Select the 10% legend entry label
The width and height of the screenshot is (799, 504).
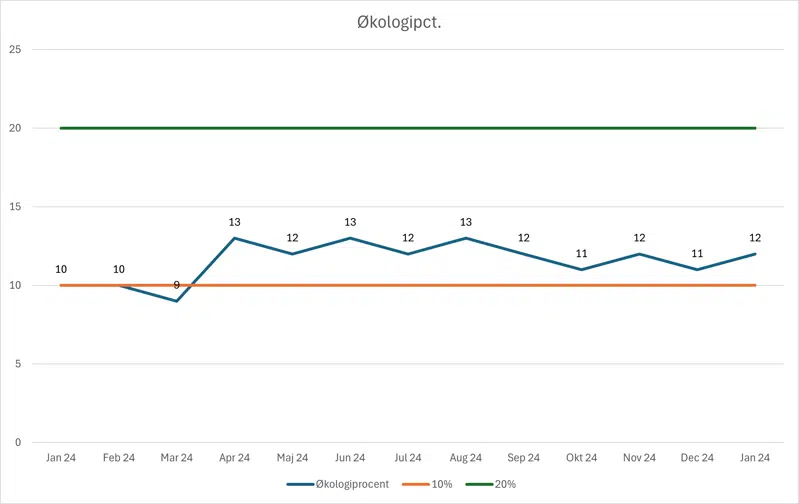coord(440,484)
